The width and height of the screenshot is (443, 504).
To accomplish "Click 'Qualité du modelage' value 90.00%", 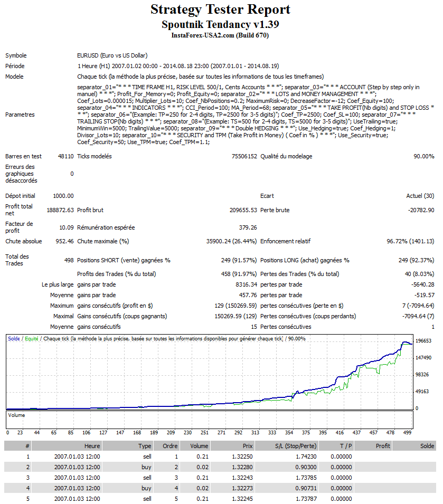I will [x=423, y=157].
